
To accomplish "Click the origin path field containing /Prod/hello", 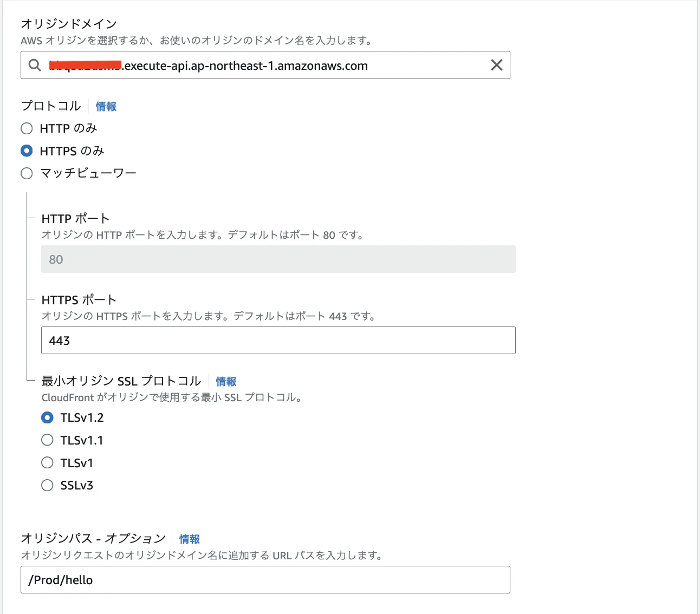I will pos(265,579).
